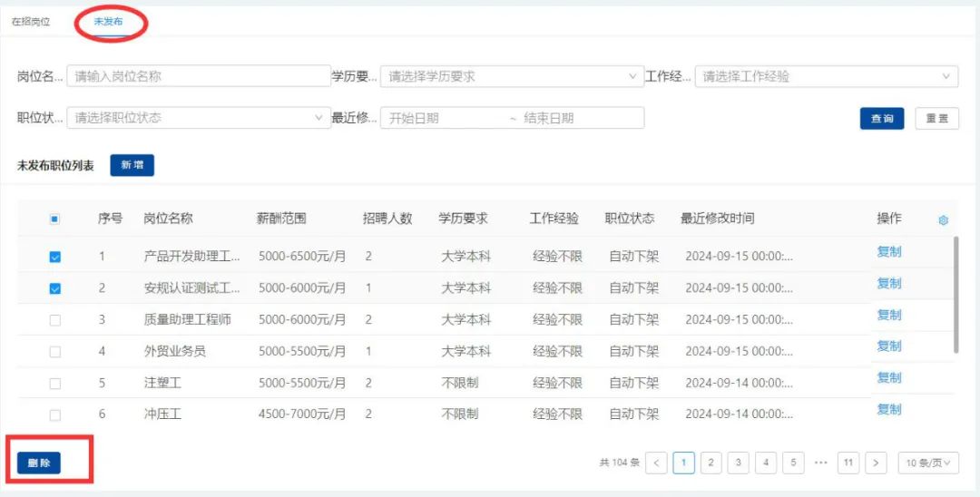
Task: Uncheck the checkbox for row 1 产品开发助理
Action: pyautogui.click(x=55, y=258)
